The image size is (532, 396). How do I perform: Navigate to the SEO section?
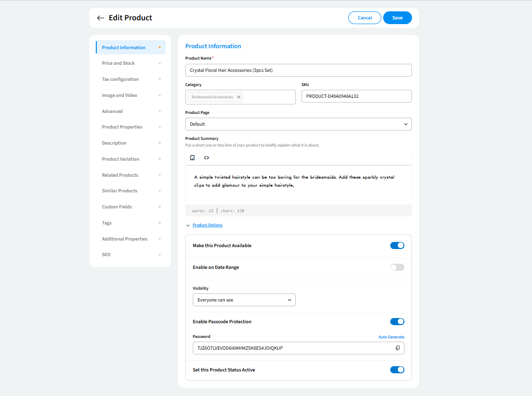point(106,255)
